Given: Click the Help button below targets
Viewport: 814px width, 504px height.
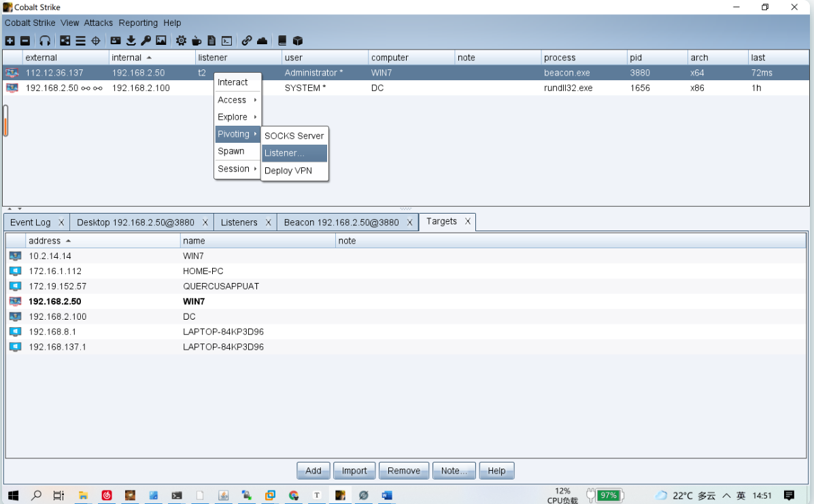Looking at the screenshot, I should click(x=496, y=471).
